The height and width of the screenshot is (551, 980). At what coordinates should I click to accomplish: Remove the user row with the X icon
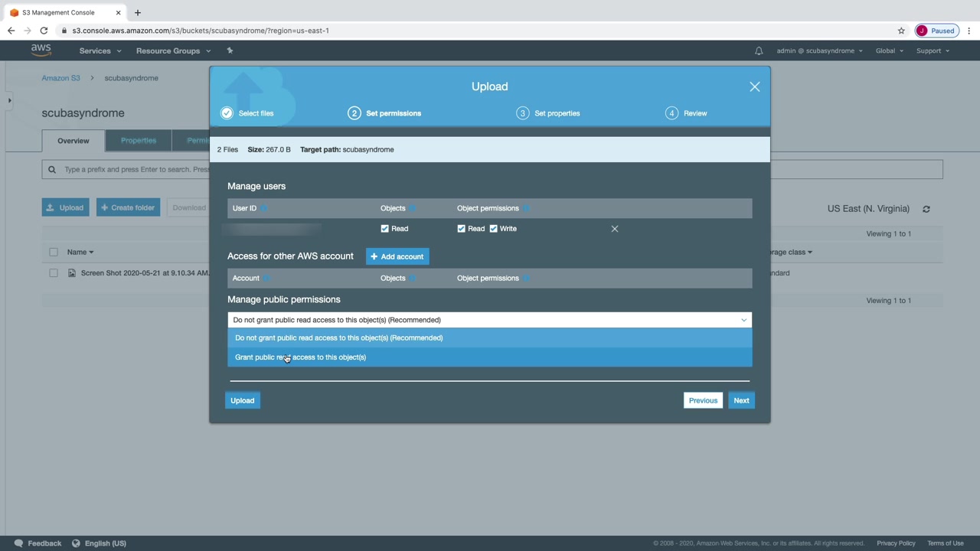tap(615, 229)
